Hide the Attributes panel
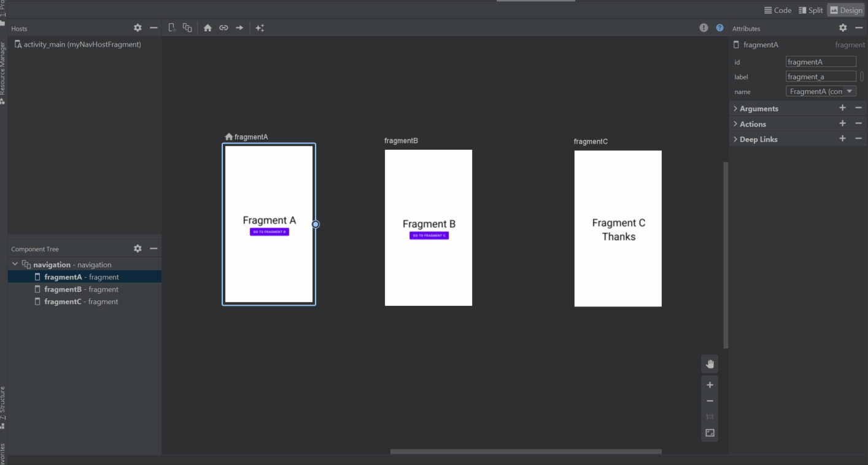868x465 pixels. (x=859, y=28)
